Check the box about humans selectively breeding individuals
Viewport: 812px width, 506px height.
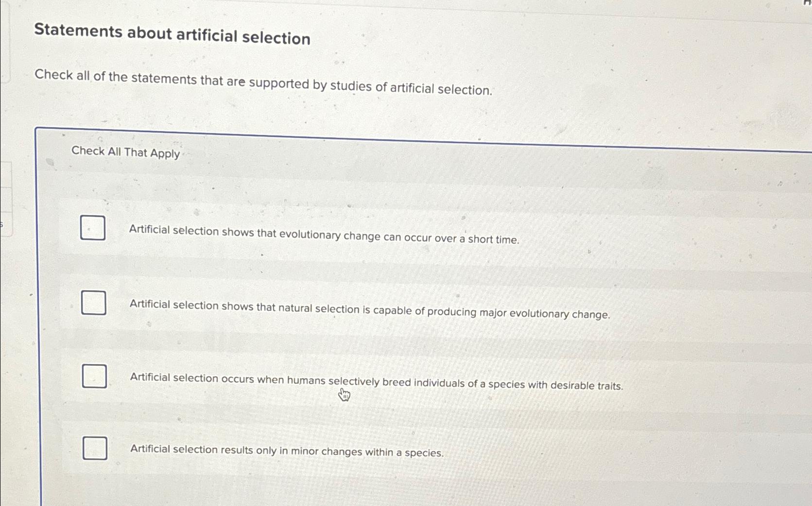[94, 376]
